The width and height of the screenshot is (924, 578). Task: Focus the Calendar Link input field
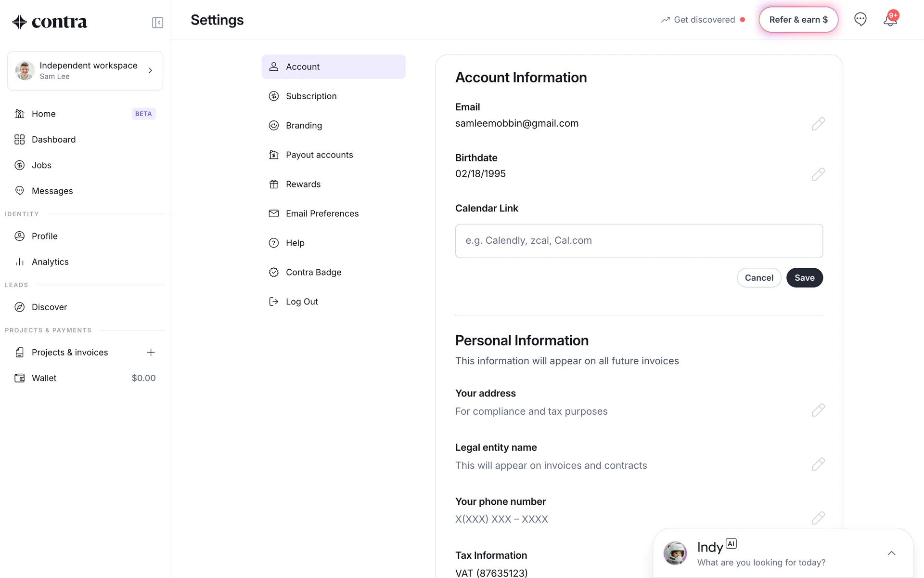639,241
